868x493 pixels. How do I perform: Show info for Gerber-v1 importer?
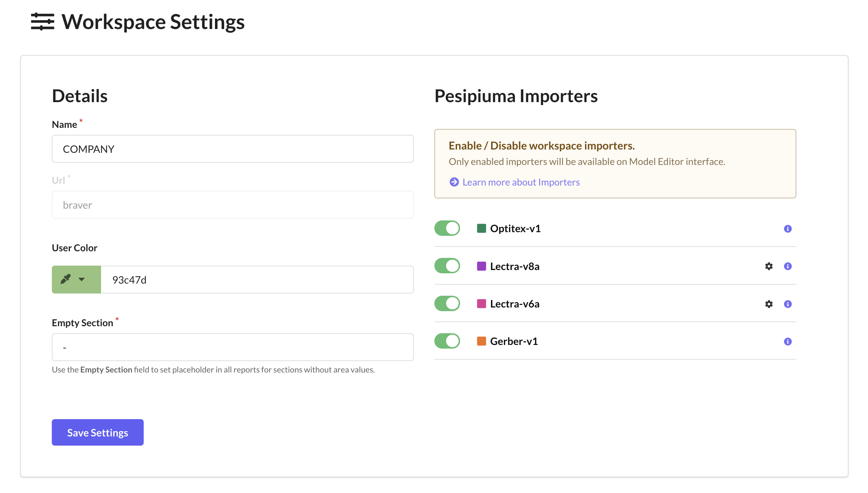[x=788, y=342]
